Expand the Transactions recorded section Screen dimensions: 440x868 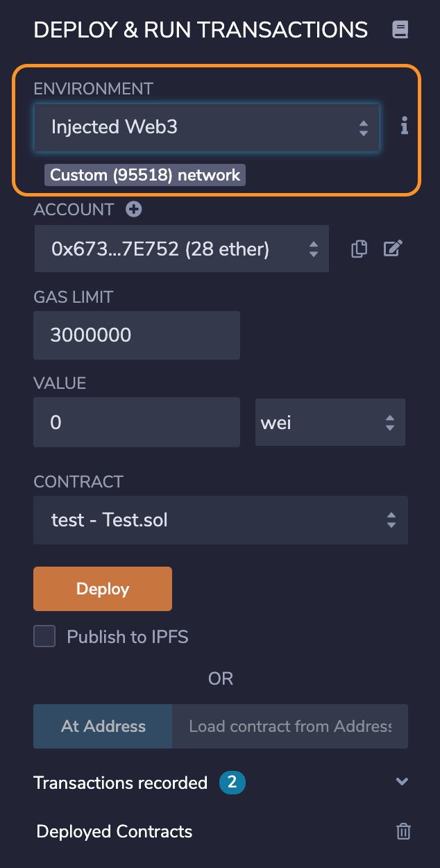[x=401, y=782]
